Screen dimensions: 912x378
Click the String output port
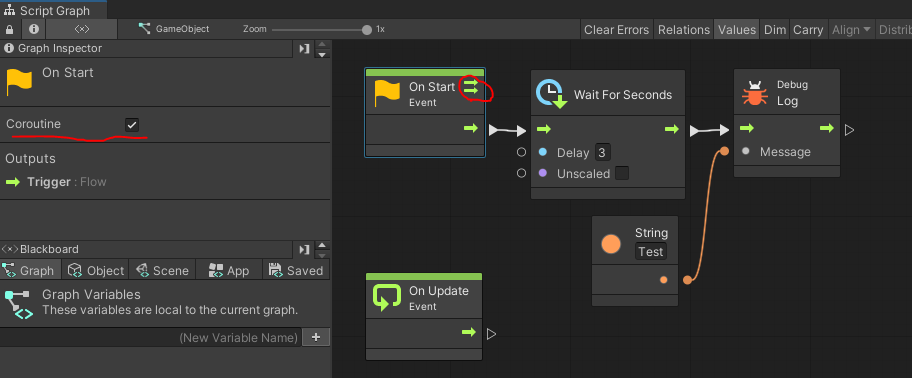664,280
